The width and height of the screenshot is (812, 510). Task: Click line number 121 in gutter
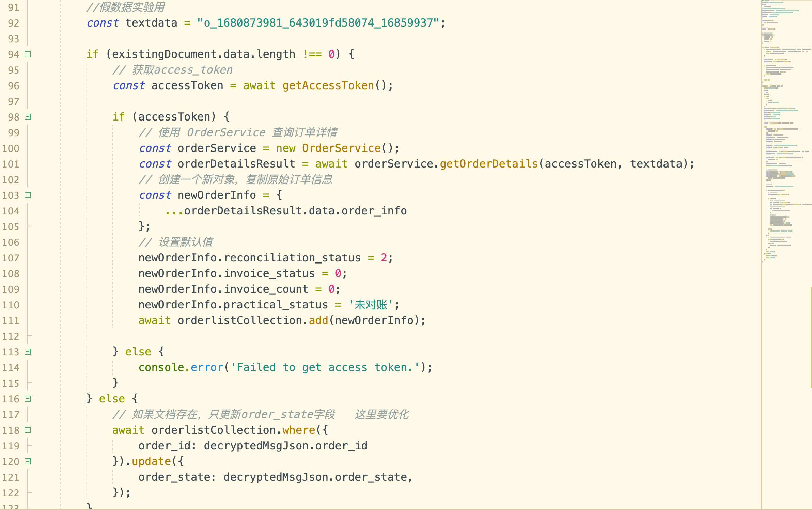pos(11,477)
